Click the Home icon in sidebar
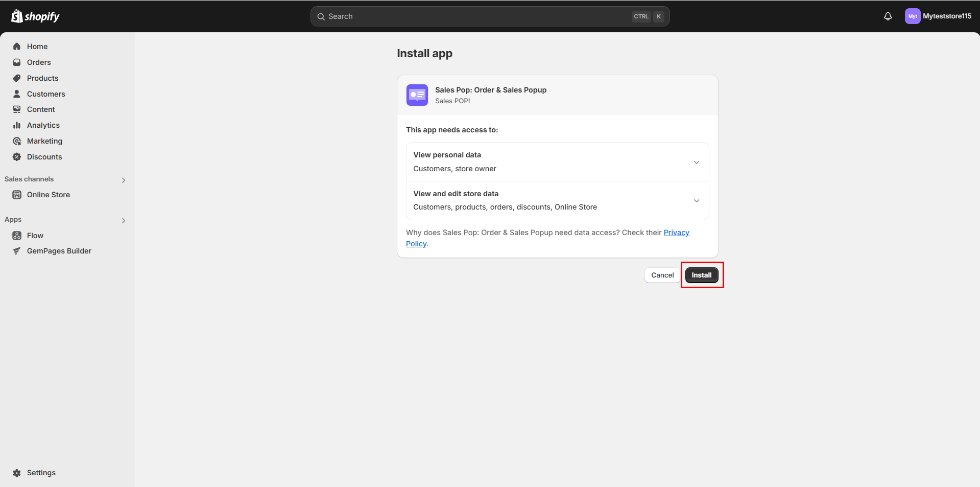The image size is (980, 487). 17,47
